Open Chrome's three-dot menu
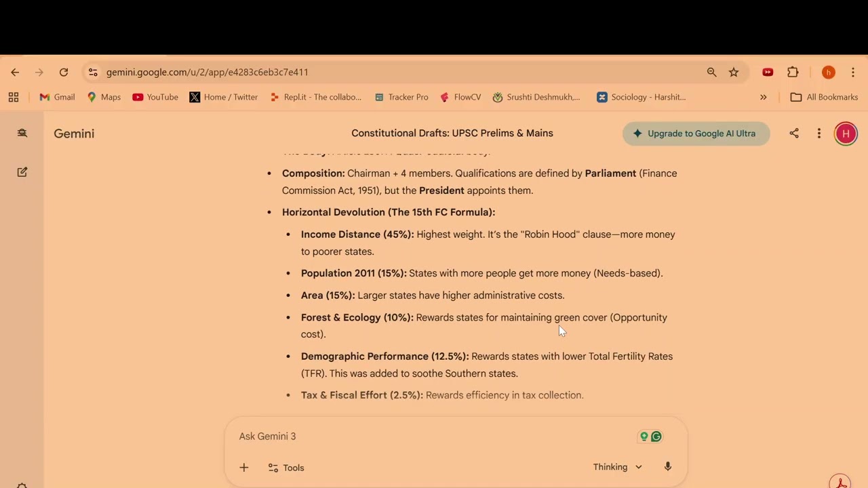This screenshot has width=868, height=488. [853, 72]
